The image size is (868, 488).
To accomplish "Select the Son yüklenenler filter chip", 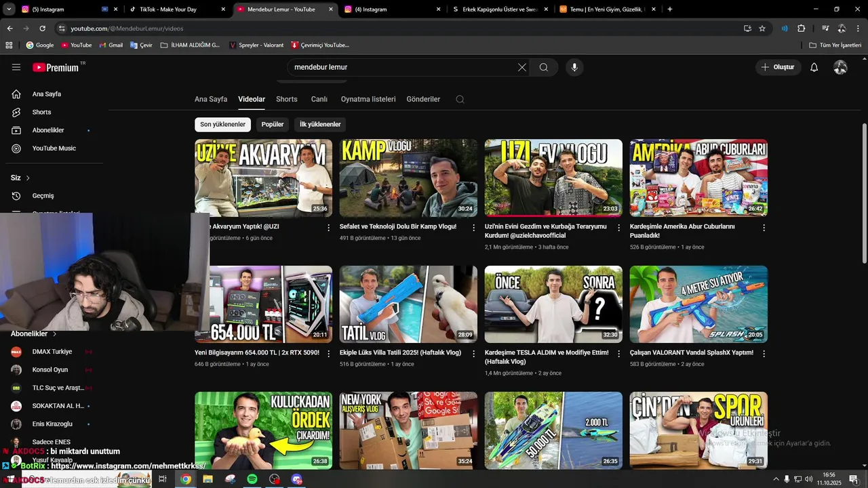I will coord(222,125).
